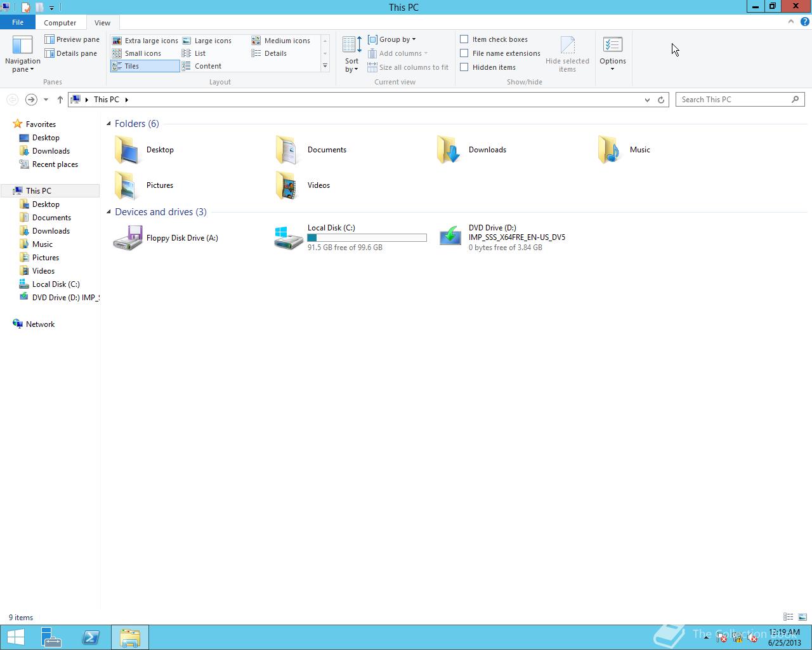Launch PowerShell from taskbar
812x650 pixels.
91,637
